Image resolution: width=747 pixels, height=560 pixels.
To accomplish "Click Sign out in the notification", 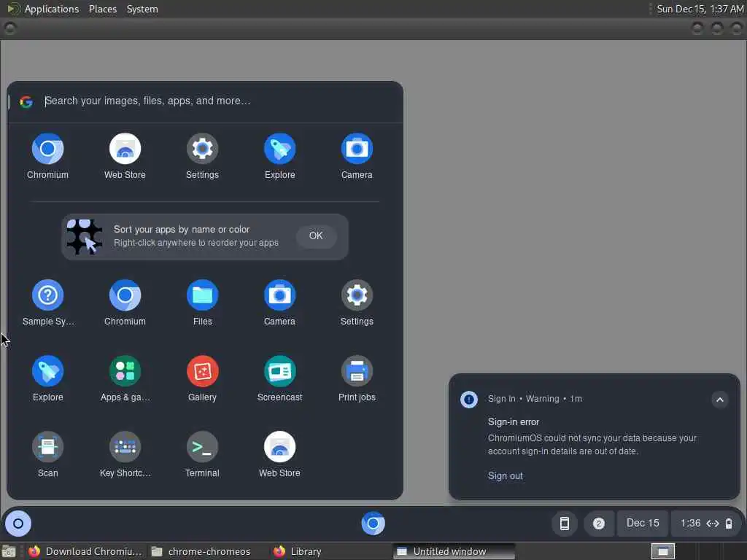I will click(x=505, y=475).
